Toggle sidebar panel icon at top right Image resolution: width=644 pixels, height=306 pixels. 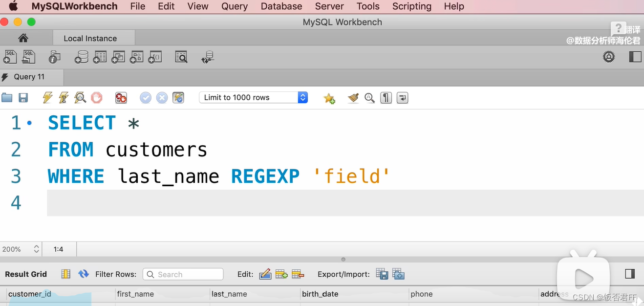[635, 57]
